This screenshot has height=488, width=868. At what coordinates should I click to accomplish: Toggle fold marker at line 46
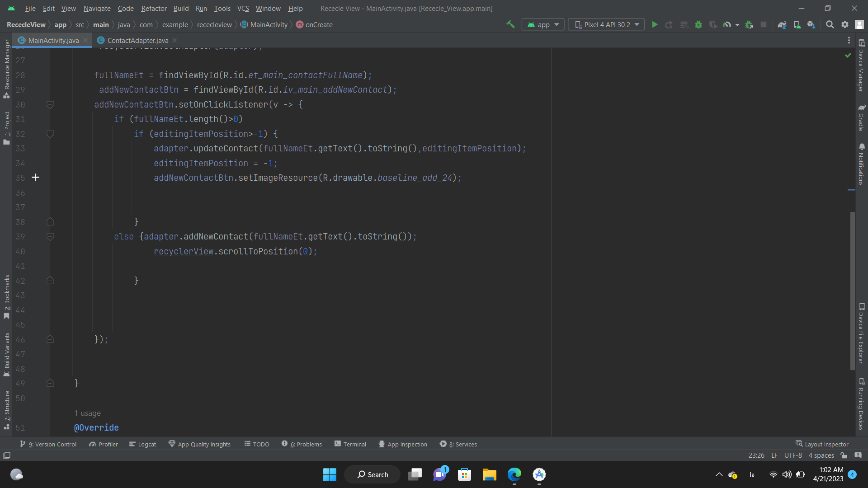[50, 339]
